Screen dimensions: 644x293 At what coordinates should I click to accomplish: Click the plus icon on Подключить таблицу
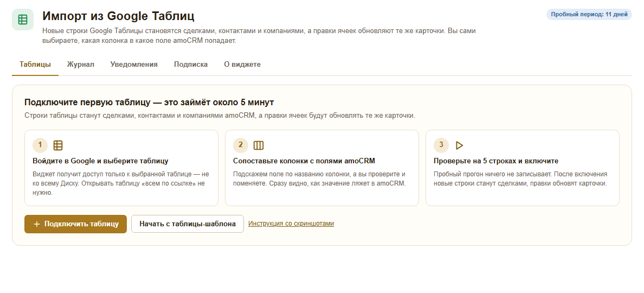point(37,224)
